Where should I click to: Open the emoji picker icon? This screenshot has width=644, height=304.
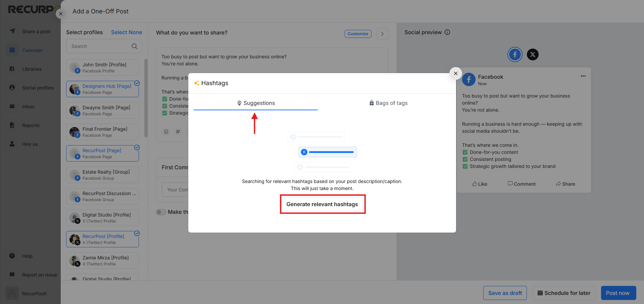[166, 132]
